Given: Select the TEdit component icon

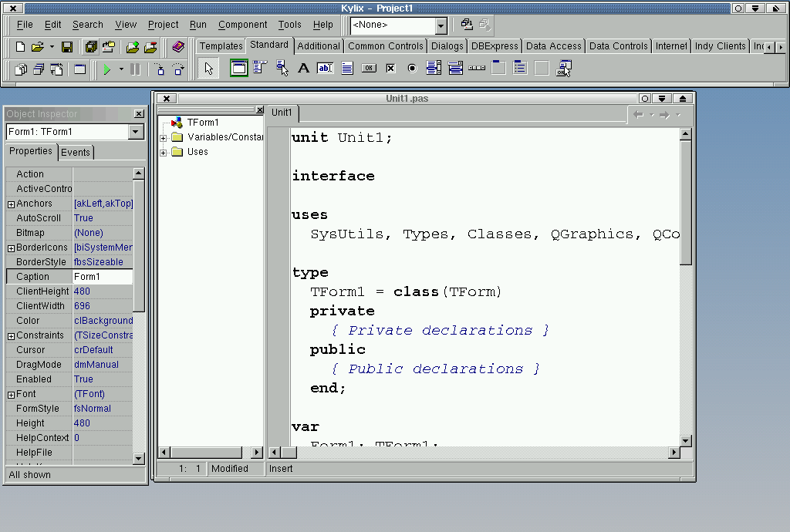Looking at the screenshot, I should point(326,68).
